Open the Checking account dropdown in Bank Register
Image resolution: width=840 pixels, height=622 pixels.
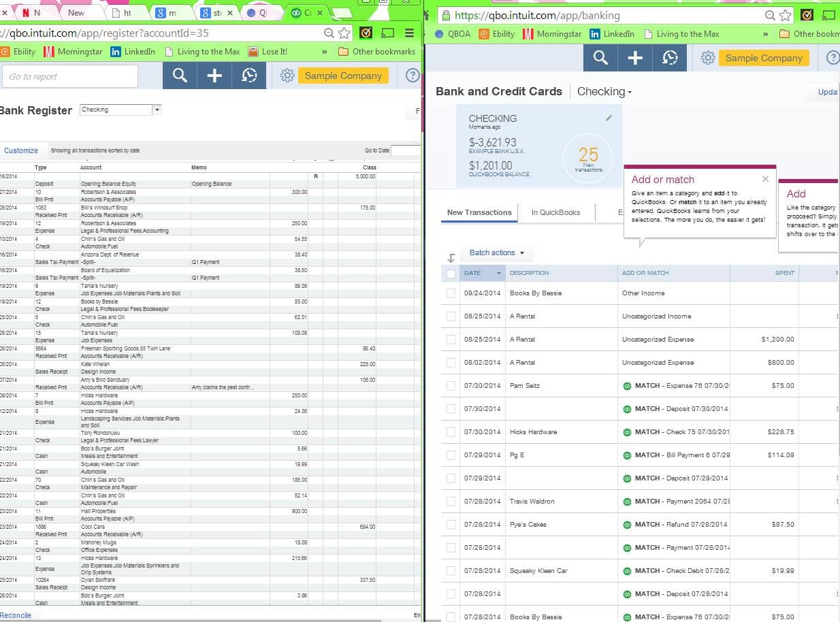[x=156, y=110]
